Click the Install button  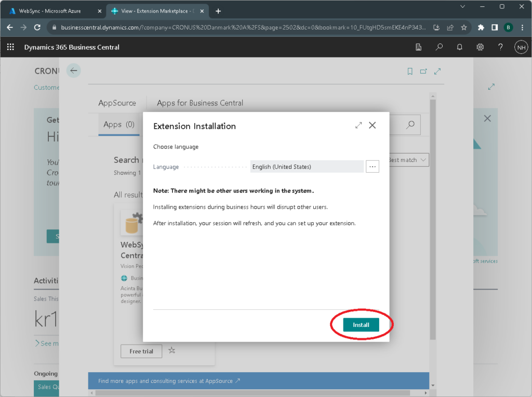pyautogui.click(x=361, y=325)
